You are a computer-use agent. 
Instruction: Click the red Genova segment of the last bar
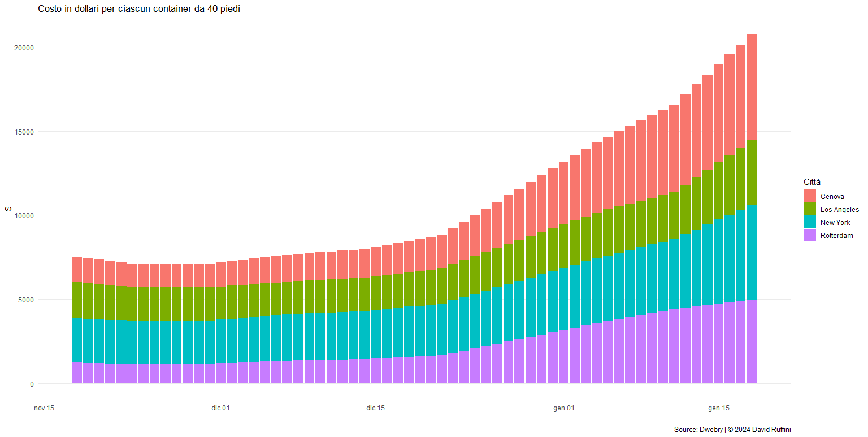[752, 88]
